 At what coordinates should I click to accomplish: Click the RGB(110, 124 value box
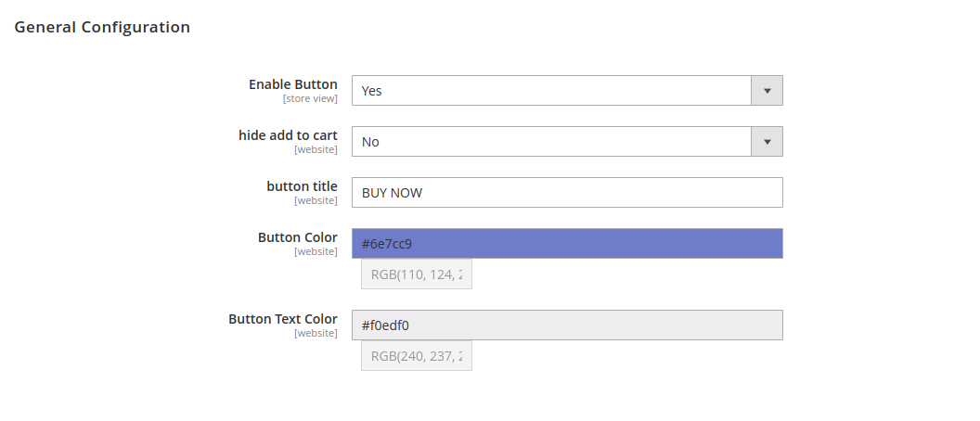coord(417,274)
